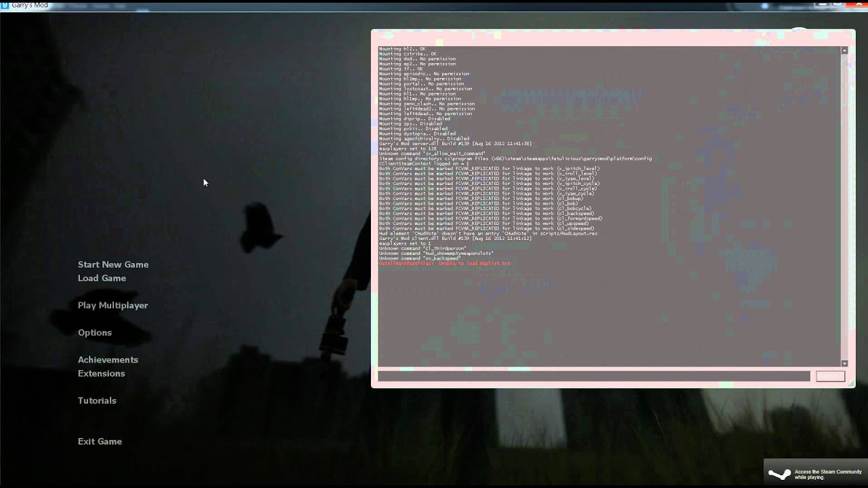Select the "Mounting hl2.. OK" console line
The image size is (868, 488).
click(x=402, y=49)
